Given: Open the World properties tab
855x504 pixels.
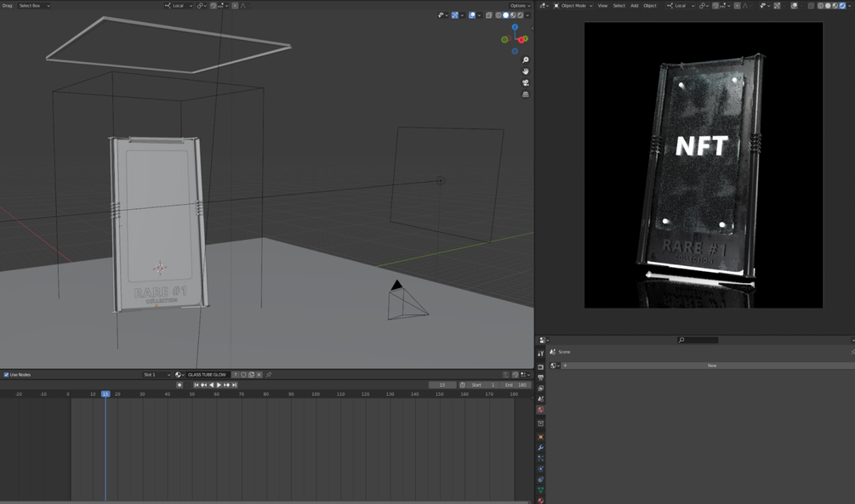Looking at the screenshot, I should 540,410.
